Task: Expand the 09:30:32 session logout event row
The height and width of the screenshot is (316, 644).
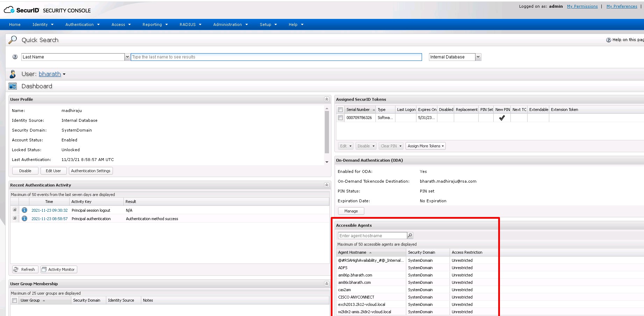Action: pos(15,210)
